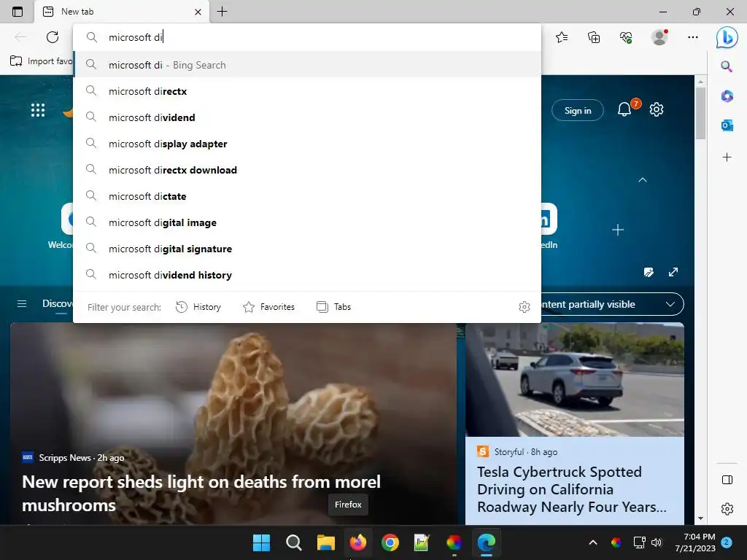
Task: Open the Favorites star-list icon
Action: point(562,37)
